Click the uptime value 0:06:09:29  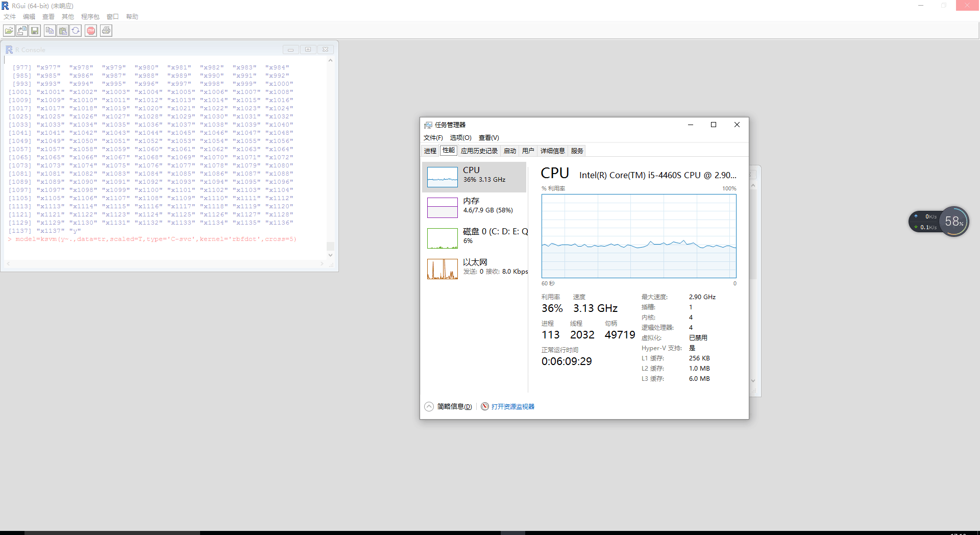tap(567, 361)
